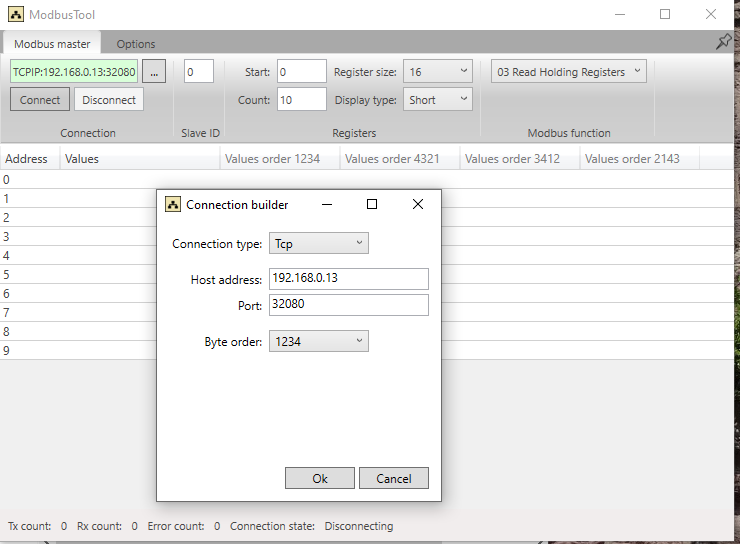Minimize the Connection builder dialog
740x544 pixels.
click(x=327, y=204)
